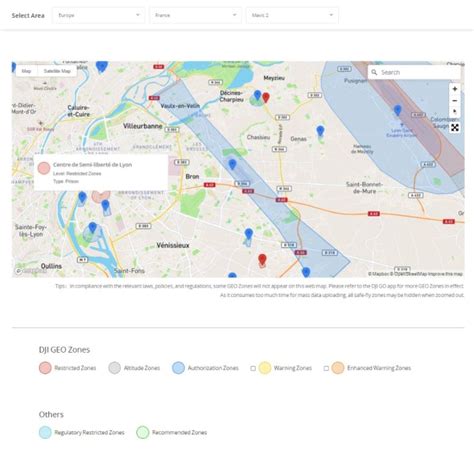Click the magnifier icon in the map search box

[x=374, y=72]
